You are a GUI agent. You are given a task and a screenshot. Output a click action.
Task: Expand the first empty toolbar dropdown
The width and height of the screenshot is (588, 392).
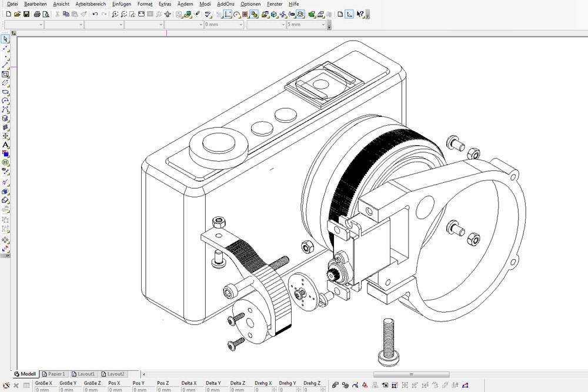41,25
